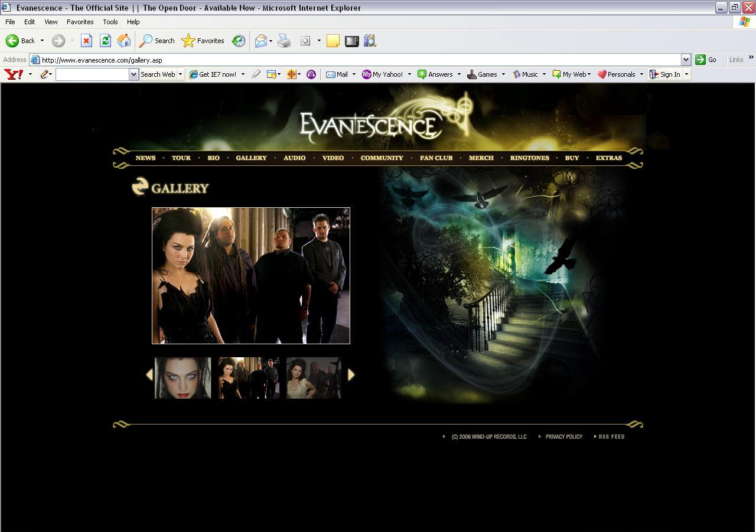Expand the Yahoo Games dropdown arrow
Image resolution: width=756 pixels, height=532 pixels.
coord(503,74)
